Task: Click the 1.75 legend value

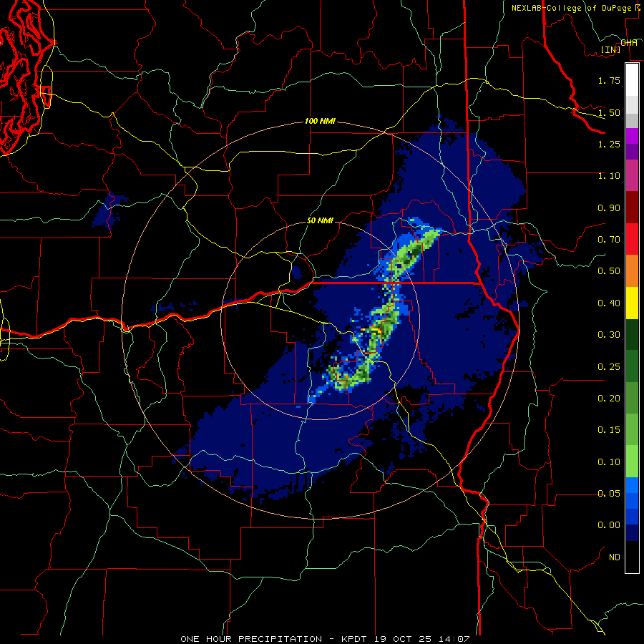Action: click(609, 80)
